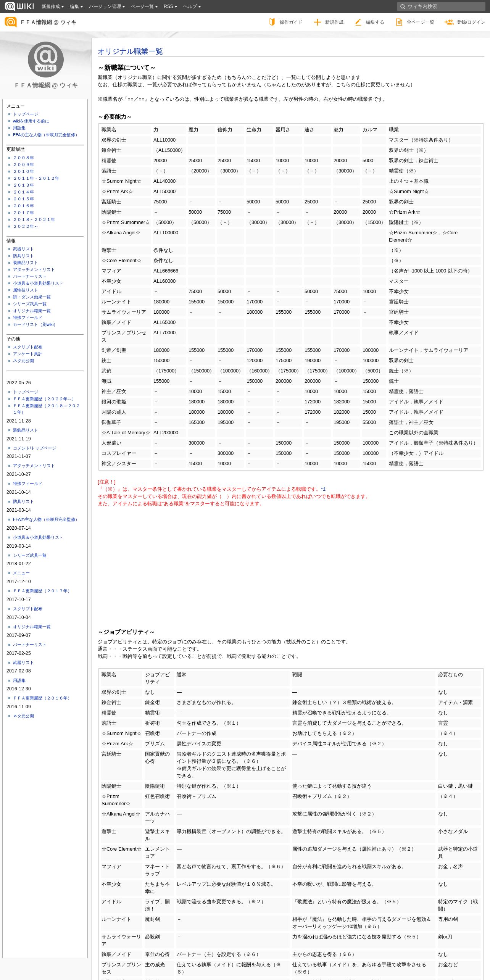Click the large gray @wiki sidebar logo
This screenshot has height=980, width=490.
[x=46, y=60]
